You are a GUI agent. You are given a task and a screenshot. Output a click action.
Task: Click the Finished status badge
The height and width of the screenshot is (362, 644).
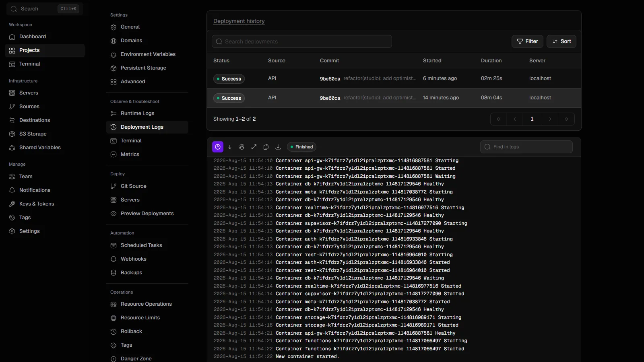coord(302,147)
